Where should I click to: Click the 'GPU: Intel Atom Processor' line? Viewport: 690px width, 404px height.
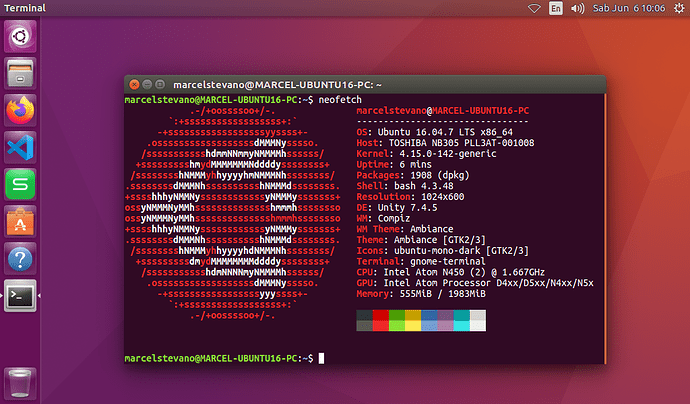(475, 283)
